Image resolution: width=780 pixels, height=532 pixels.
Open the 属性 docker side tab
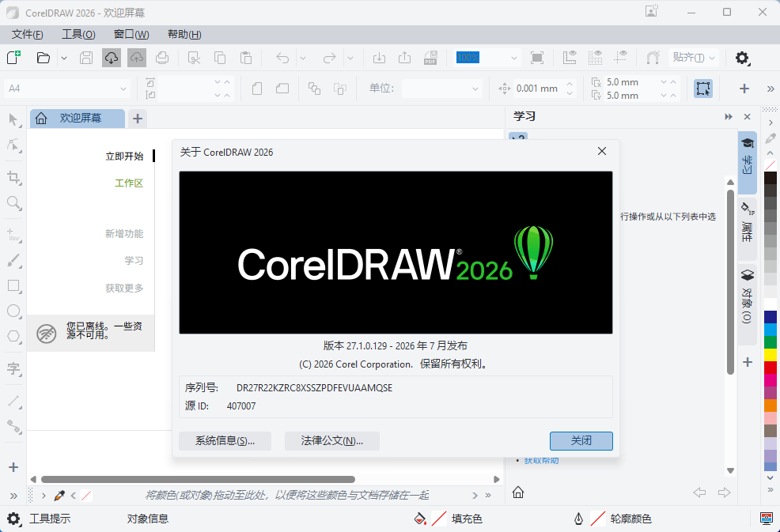coord(747,228)
